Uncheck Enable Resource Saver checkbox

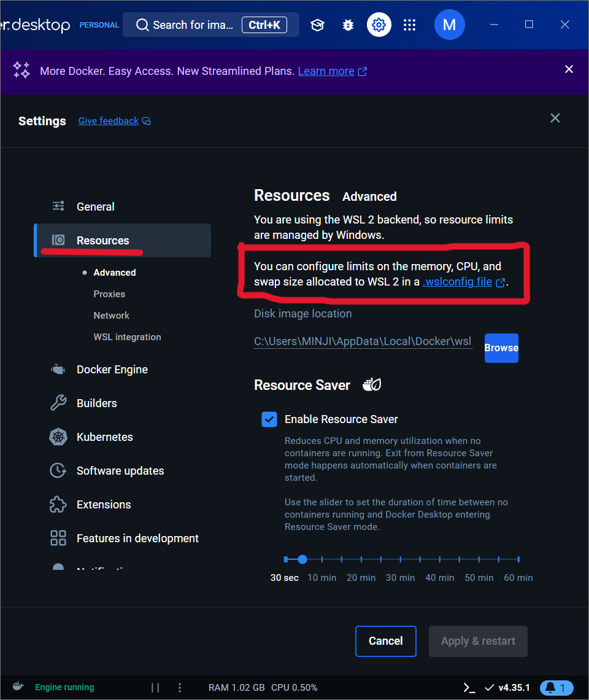[269, 419]
